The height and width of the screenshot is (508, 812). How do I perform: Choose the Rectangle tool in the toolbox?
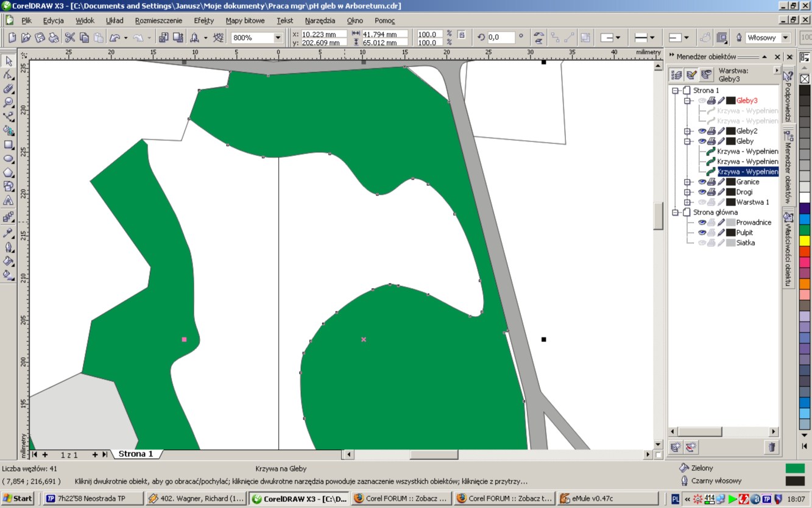[x=9, y=145]
